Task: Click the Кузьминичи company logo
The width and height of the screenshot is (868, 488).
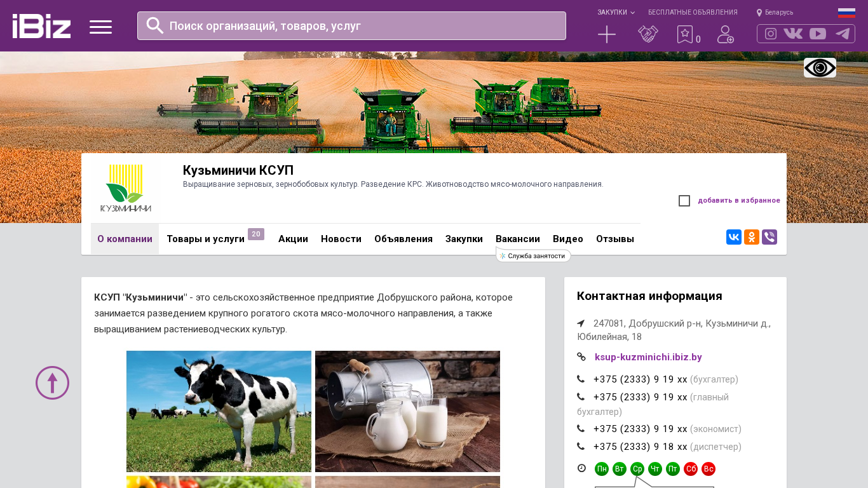Action: click(x=125, y=188)
